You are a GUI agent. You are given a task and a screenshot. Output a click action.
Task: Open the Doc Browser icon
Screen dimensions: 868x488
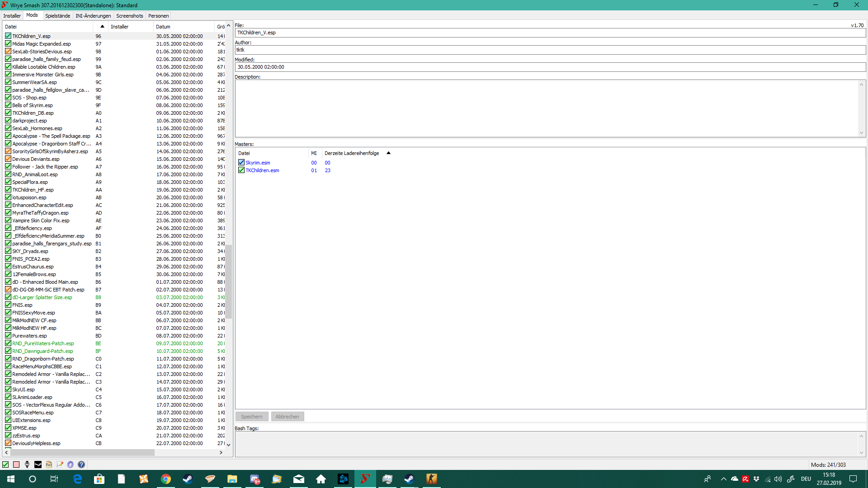pos(49,465)
